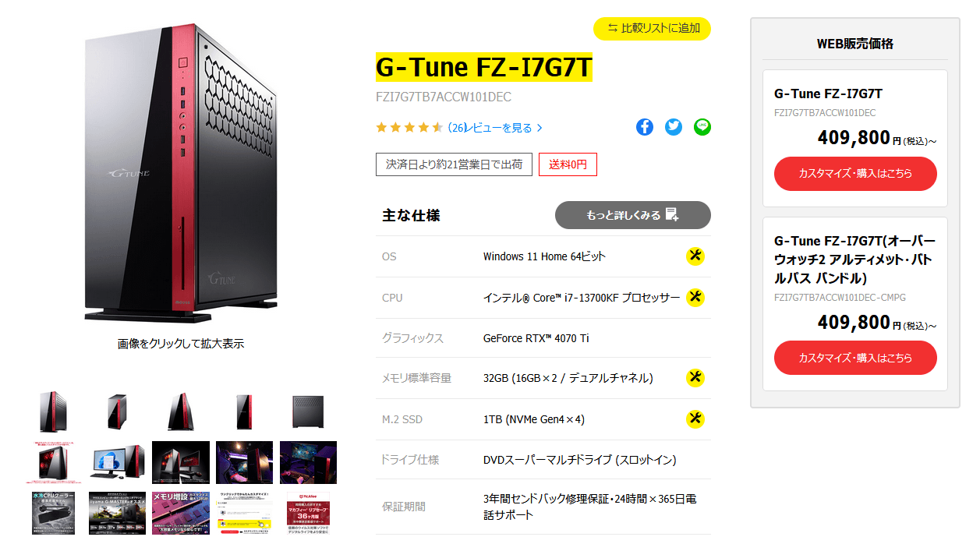Click the wrench icon next to 32GB memory

[695, 378]
